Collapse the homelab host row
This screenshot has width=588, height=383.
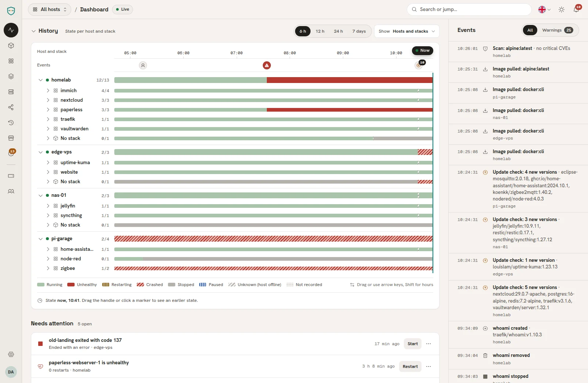click(41, 80)
